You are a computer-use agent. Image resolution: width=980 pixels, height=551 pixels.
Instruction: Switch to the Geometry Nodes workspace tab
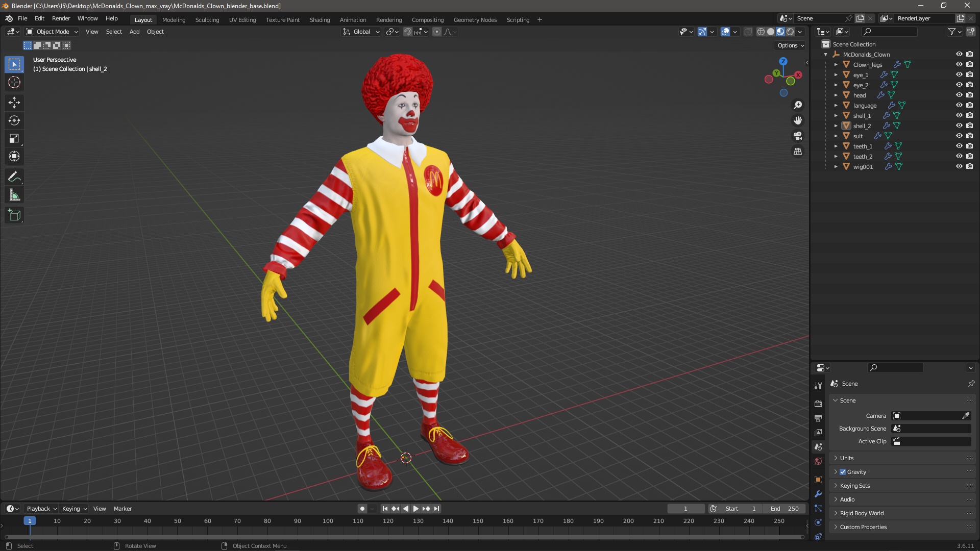[x=475, y=20]
